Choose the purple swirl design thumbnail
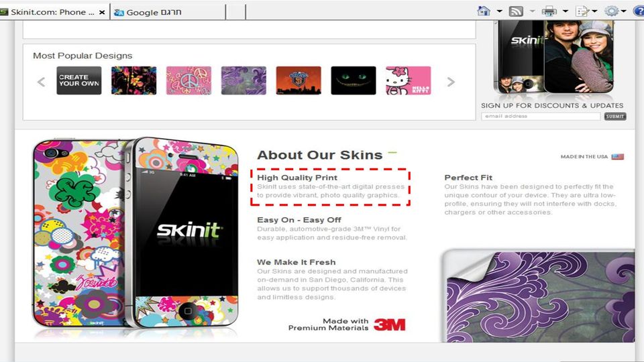This screenshot has width=644, height=362. pos(244,80)
